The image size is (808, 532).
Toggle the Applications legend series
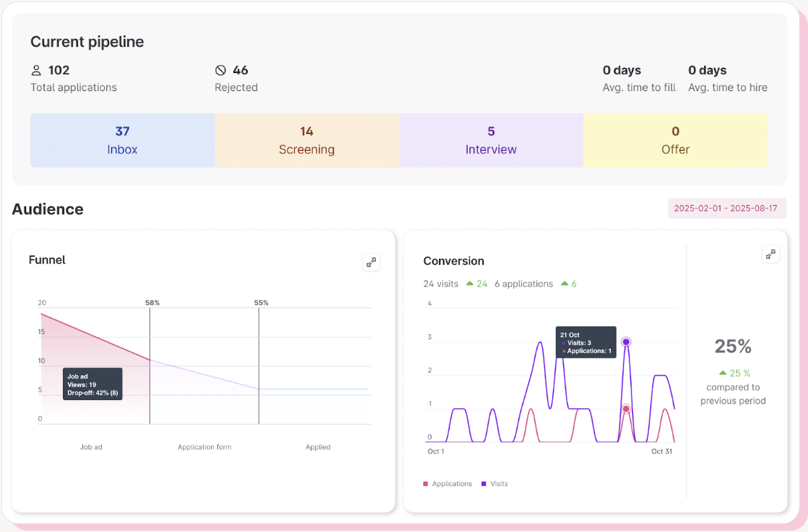pos(448,484)
